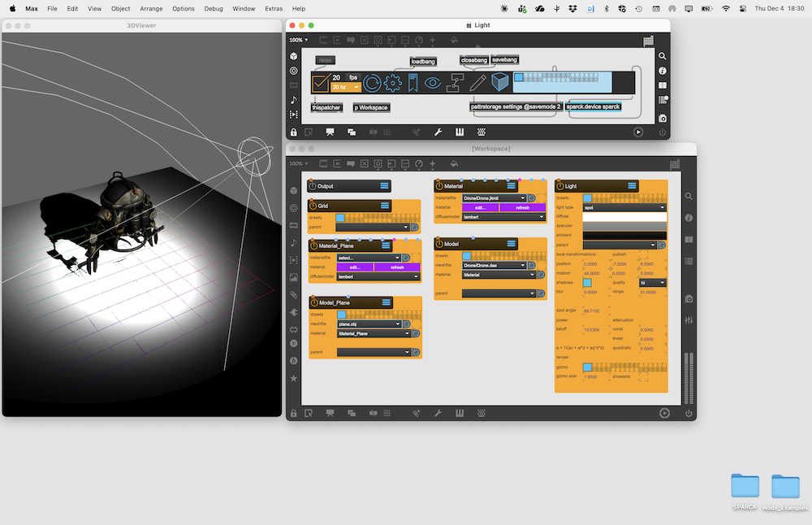The height and width of the screenshot is (525, 812).
Task: Click edit button in Material node
Action: (480, 207)
